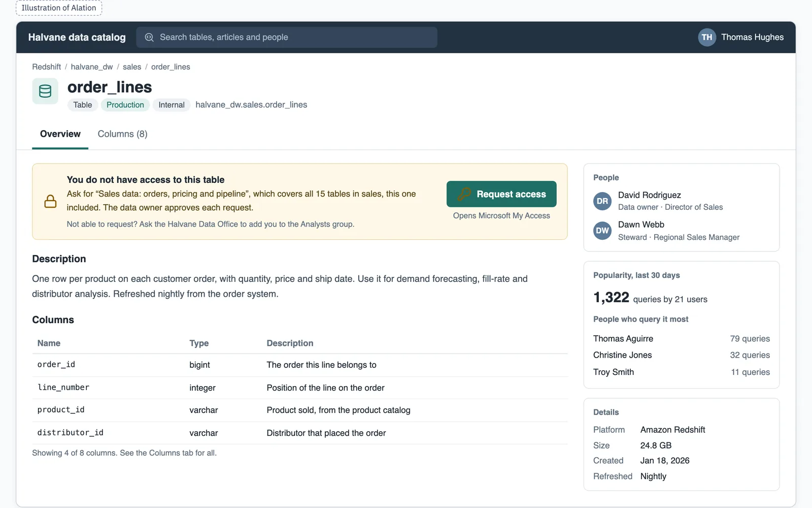Click Troy Smith in top queriers
Image resolution: width=812 pixels, height=508 pixels.
click(x=614, y=372)
